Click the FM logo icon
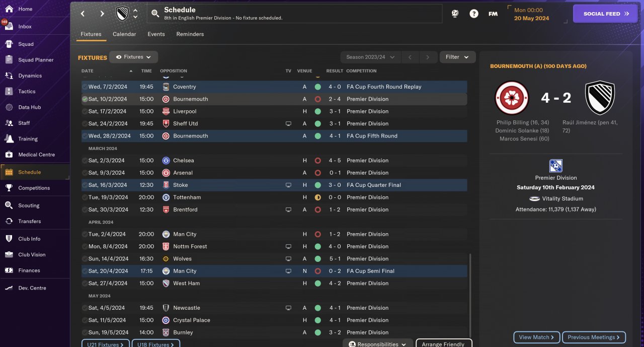The image size is (644, 347). point(493,14)
